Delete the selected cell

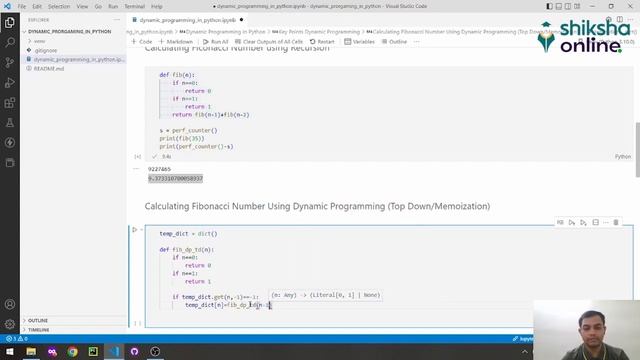pyautogui.click(x=616, y=222)
